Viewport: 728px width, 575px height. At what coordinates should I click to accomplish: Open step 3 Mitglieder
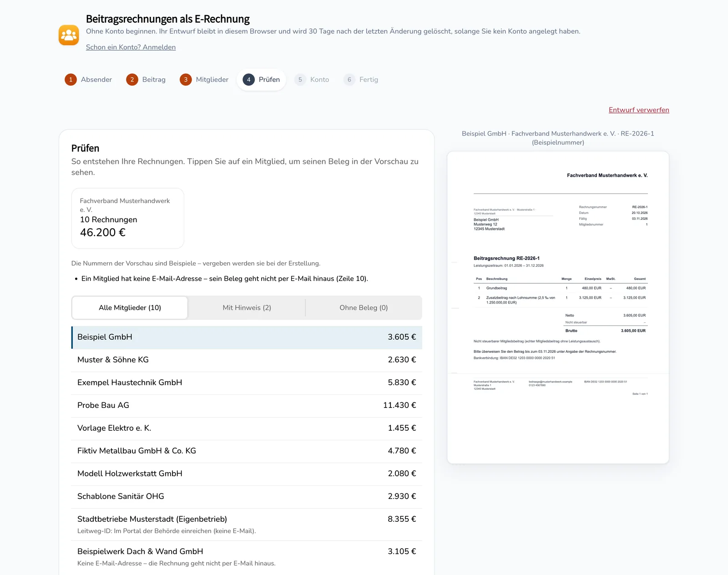(x=204, y=80)
